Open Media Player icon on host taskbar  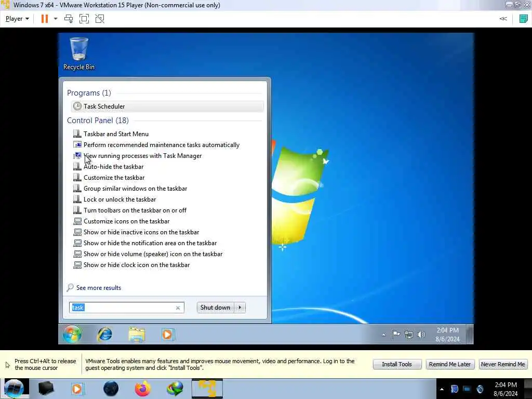77,389
